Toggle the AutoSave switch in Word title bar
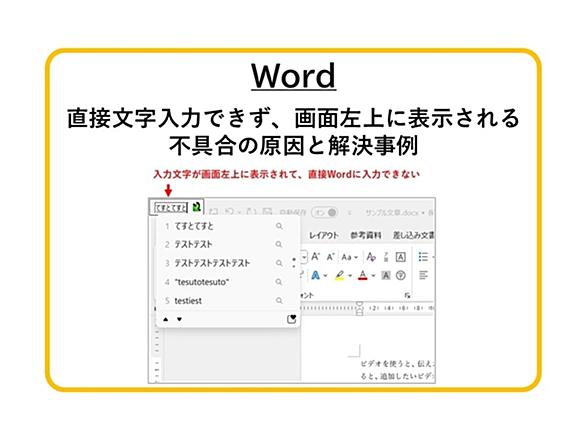Image resolution: width=586 pixels, height=440 pixels. coord(324,212)
